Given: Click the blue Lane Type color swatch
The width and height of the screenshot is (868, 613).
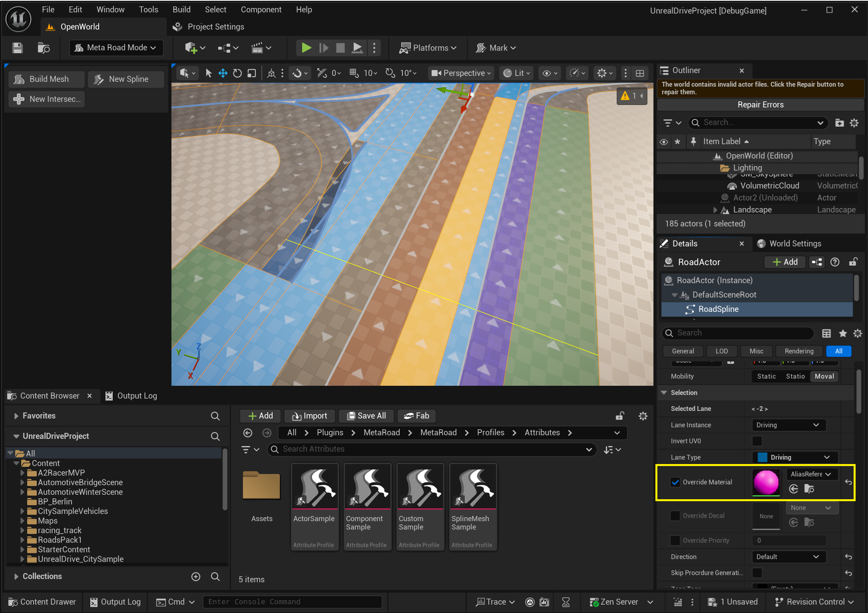Looking at the screenshot, I should (x=762, y=458).
